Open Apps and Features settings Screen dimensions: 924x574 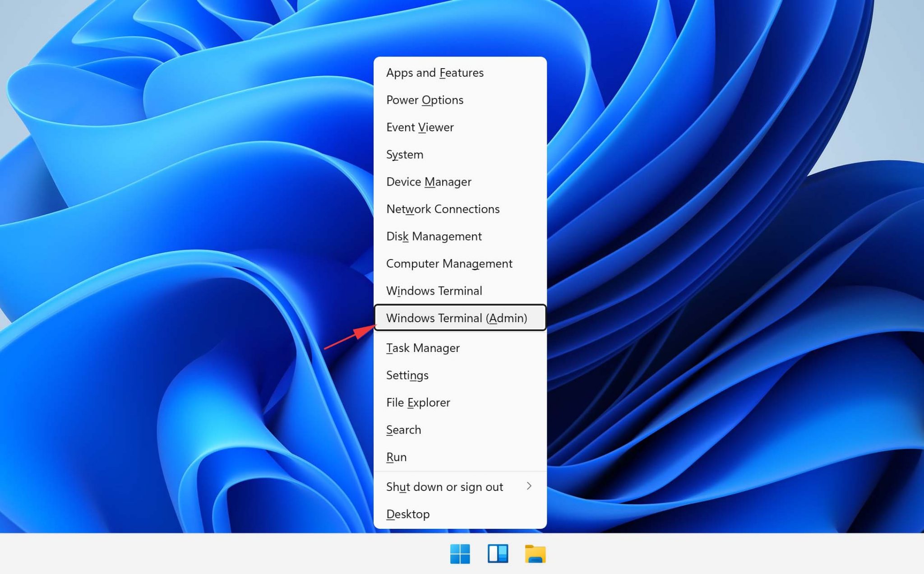[x=435, y=72]
